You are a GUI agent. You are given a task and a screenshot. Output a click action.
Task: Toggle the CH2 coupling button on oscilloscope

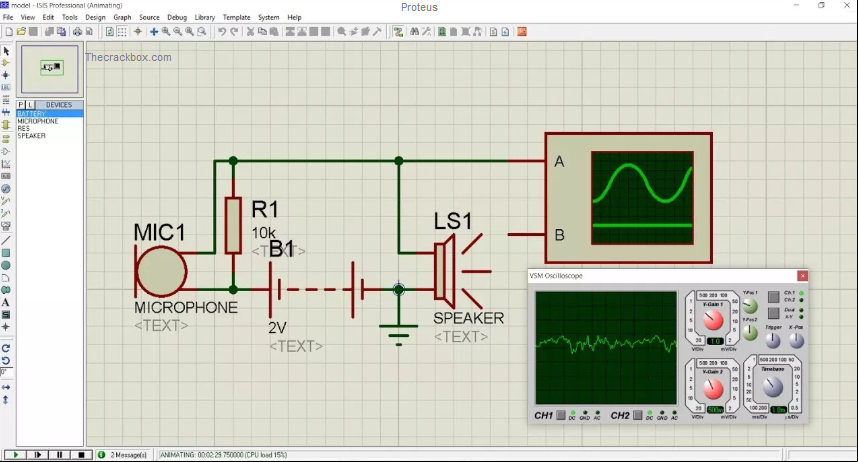coord(638,415)
